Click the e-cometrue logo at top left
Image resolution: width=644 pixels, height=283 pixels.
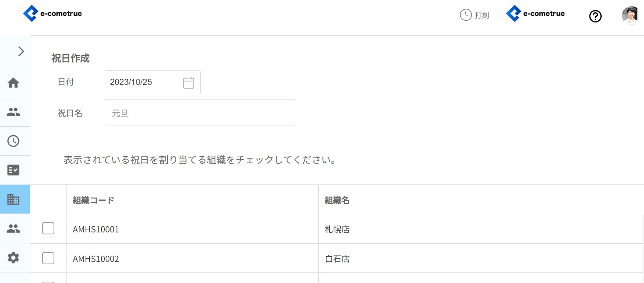click(52, 14)
